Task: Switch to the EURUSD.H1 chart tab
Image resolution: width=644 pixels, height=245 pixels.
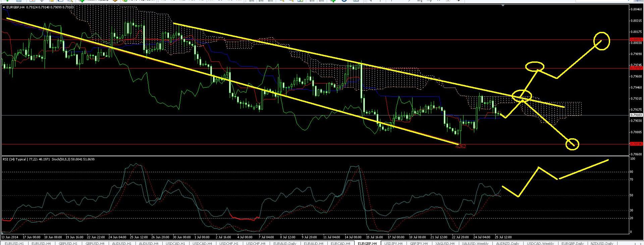Action: tap(14, 243)
